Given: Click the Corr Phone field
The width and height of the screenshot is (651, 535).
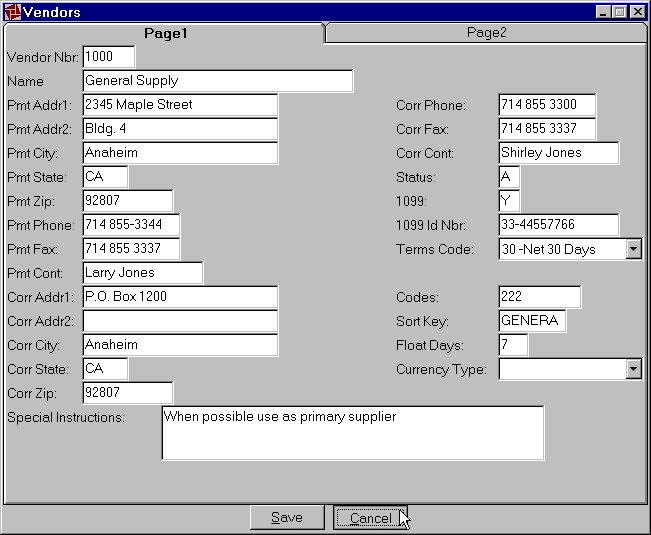Looking at the screenshot, I should pyautogui.click(x=547, y=105).
